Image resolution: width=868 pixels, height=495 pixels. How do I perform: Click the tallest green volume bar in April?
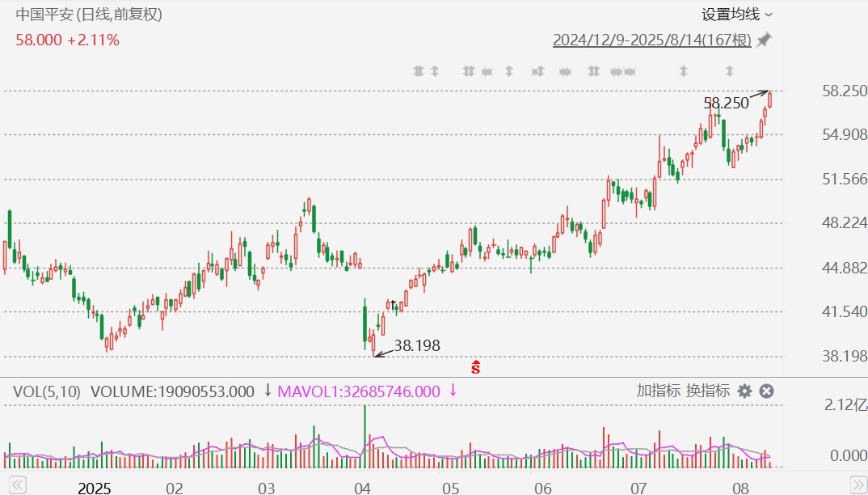click(x=364, y=437)
